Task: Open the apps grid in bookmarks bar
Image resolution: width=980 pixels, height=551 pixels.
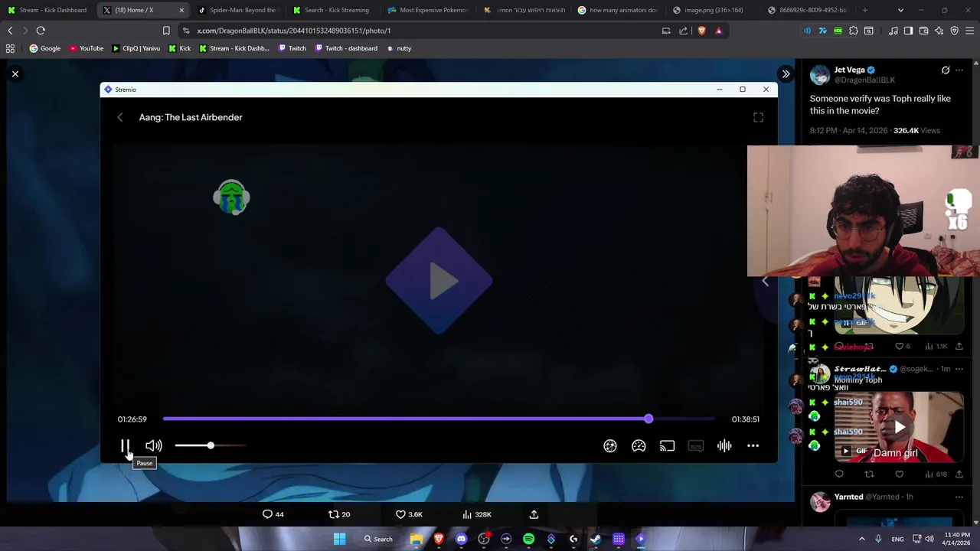Action: tap(10, 48)
